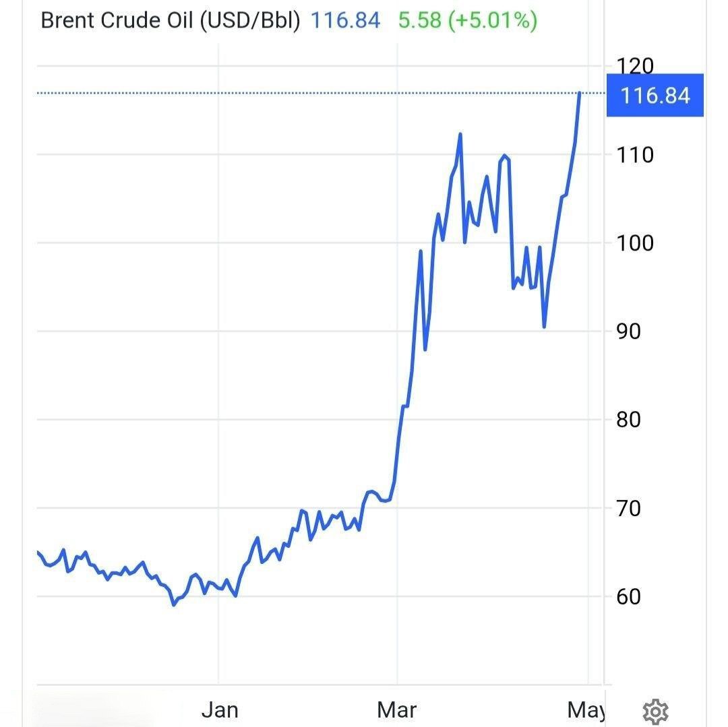
Task: Click the 100 price axis label
Action: coord(635,243)
